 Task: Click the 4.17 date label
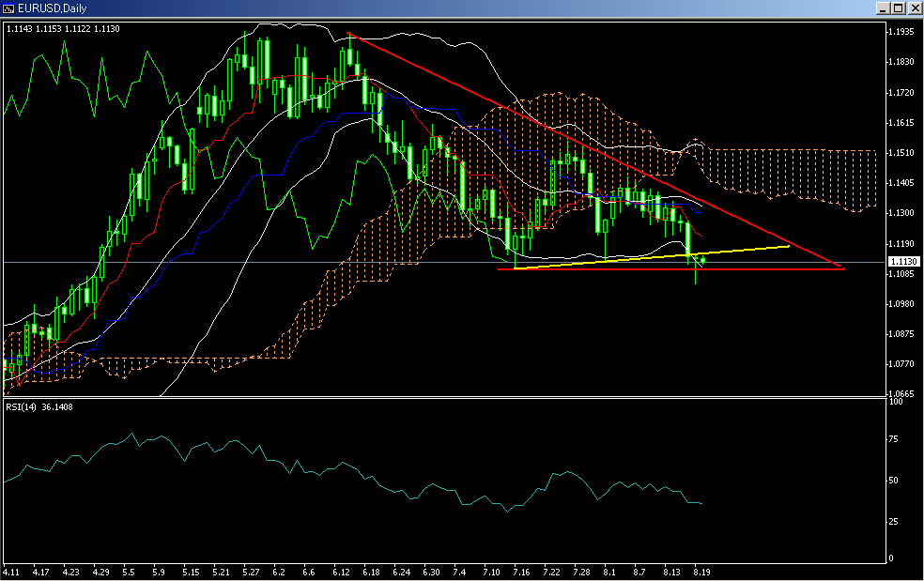[x=40, y=573]
